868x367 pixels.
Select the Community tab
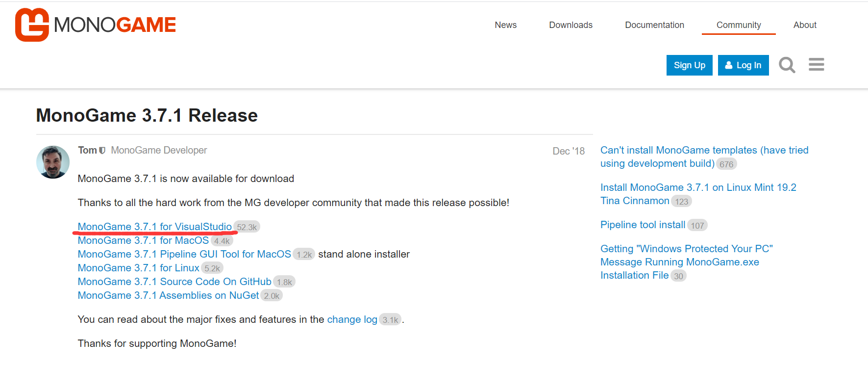click(738, 25)
